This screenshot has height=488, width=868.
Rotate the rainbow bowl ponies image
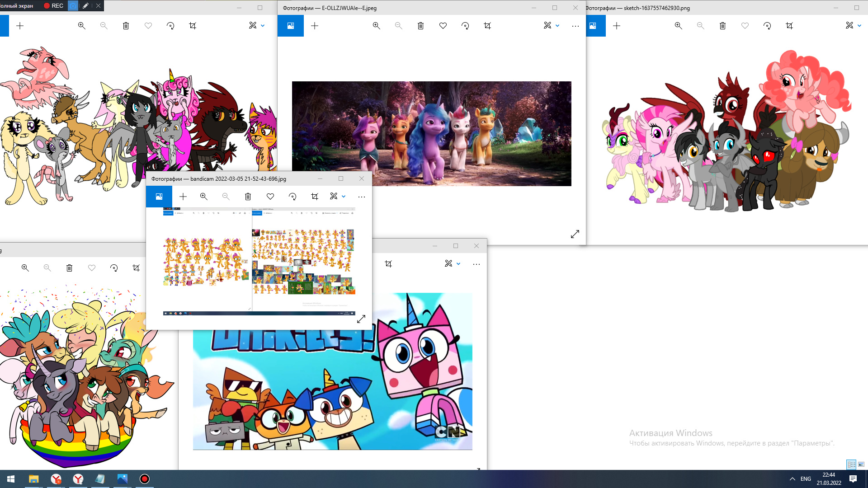click(x=114, y=268)
